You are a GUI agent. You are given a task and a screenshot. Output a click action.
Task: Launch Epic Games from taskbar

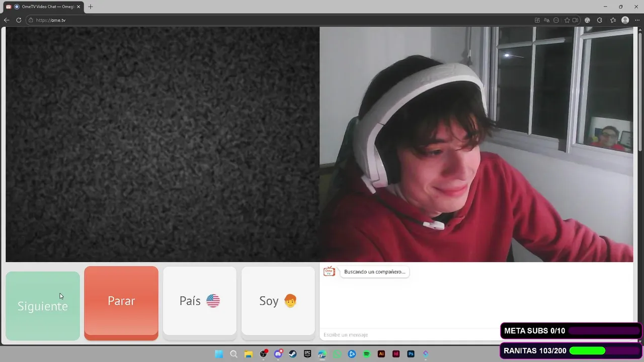(x=307, y=354)
